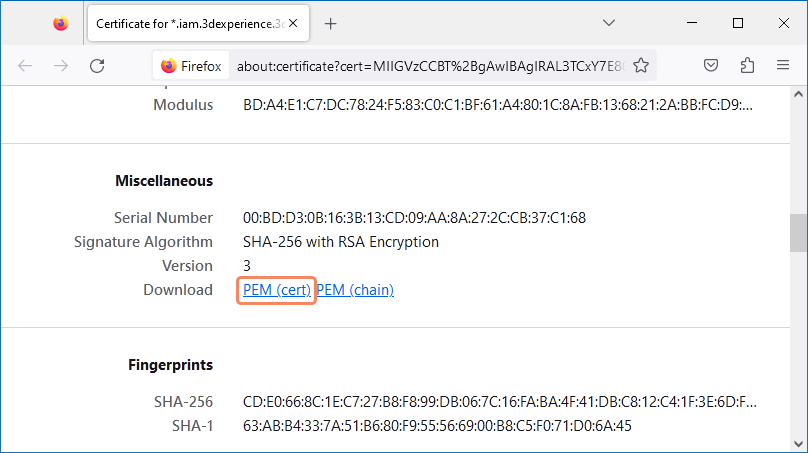
Task: Reload the certificate page
Action: coord(97,66)
